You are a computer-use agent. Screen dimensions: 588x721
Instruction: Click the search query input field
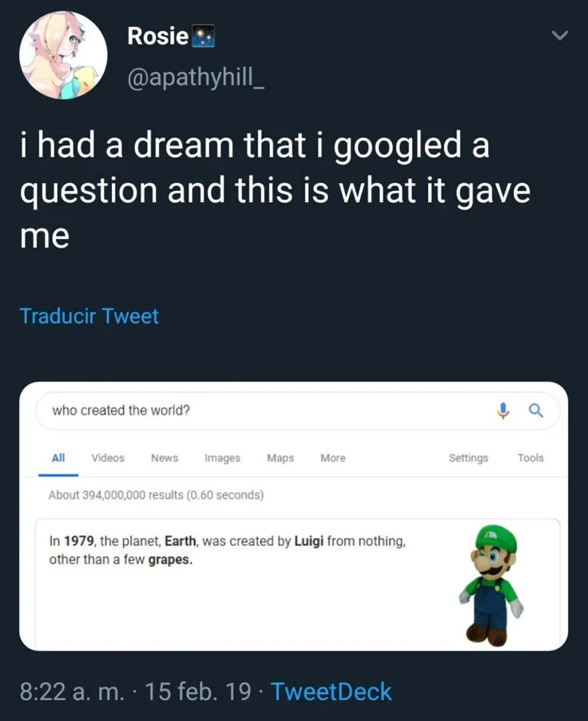tap(264, 411)
